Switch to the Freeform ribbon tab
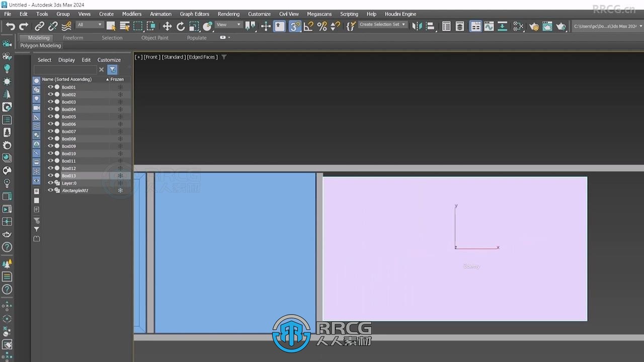 (x=73, y=38)
